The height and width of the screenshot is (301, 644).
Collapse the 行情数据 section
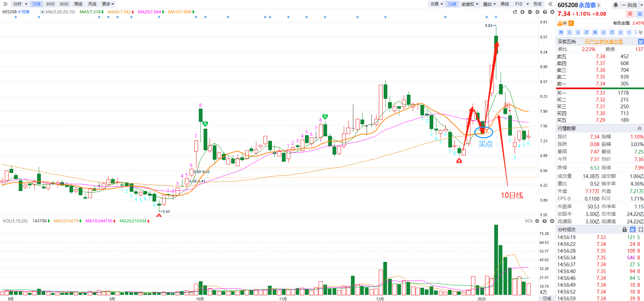tap(640, 128)
